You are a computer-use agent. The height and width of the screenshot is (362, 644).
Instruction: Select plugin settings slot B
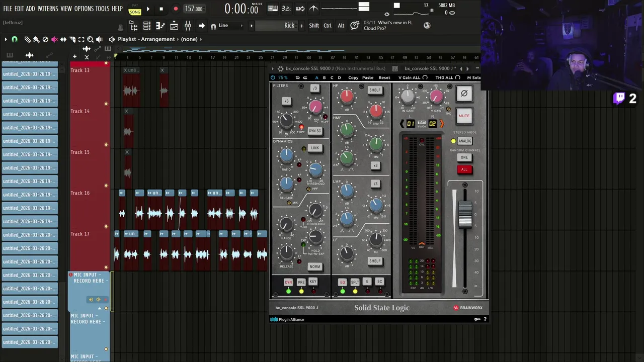coord(324,78)
